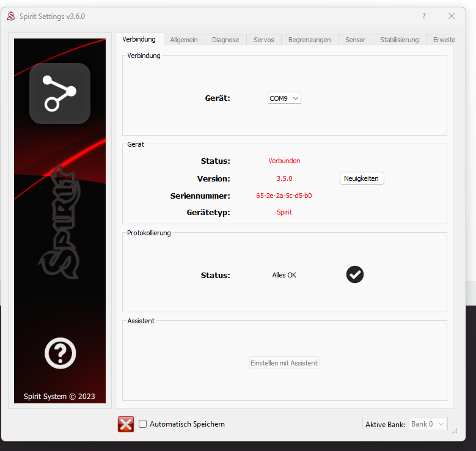Click the serial number 65-2e-2a-5c-d5-b0
The width and height of the screenshot is (476, 451).
point(284,196)
